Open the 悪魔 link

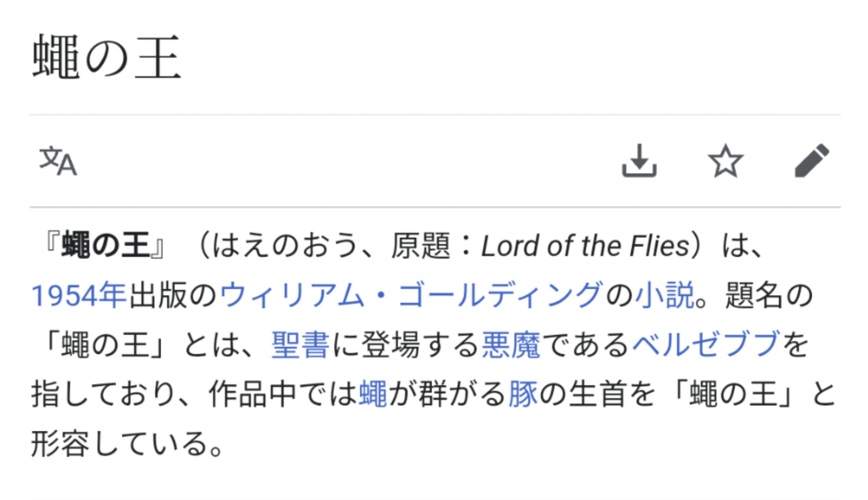click(511, 345)
